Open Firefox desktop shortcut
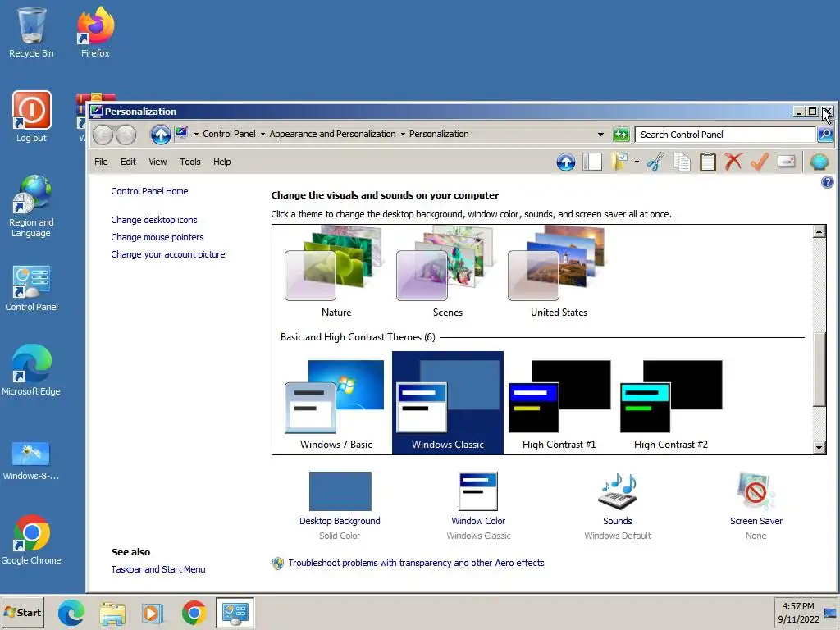This screenshot has width=840, height=630. pyautogui.click(x=95, y=32)
